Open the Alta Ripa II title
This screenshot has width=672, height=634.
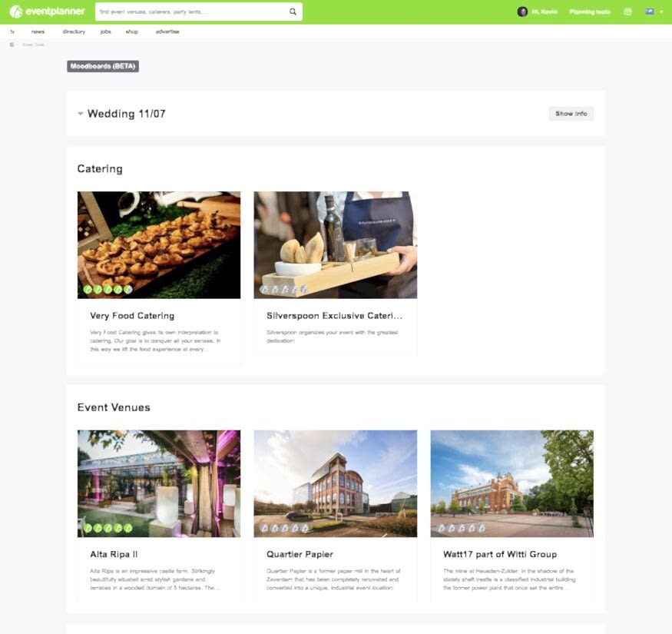tap(114, 554)
